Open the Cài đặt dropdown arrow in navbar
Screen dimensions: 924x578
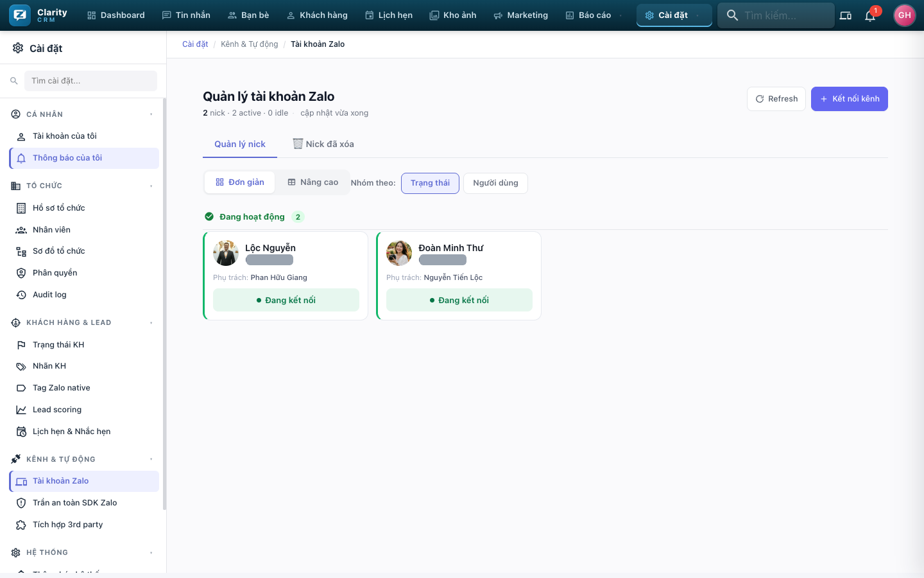[697, 15]
